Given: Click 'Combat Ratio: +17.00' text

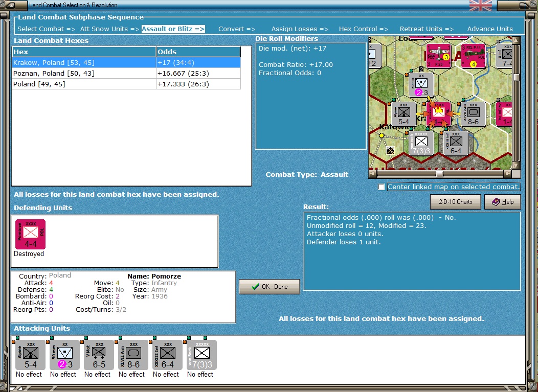Looking at the screenshot, I should pyautogui.click(x=296, y=64).
